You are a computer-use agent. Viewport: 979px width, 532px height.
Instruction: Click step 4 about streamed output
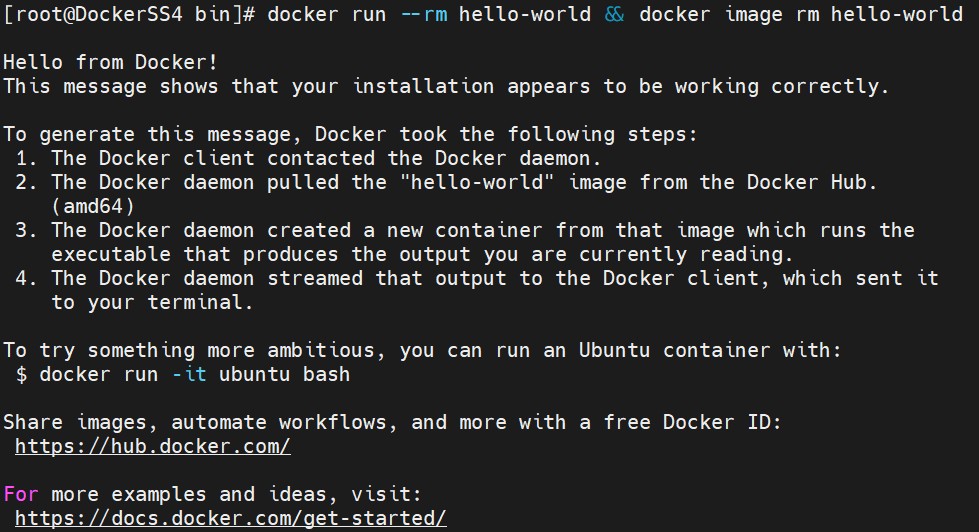tap(476, 290)
